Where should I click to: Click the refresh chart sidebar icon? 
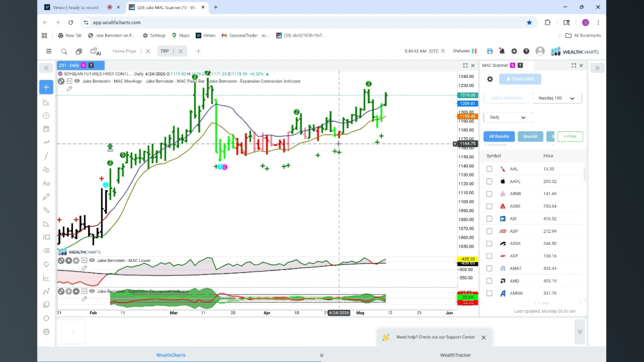point(46,264)
